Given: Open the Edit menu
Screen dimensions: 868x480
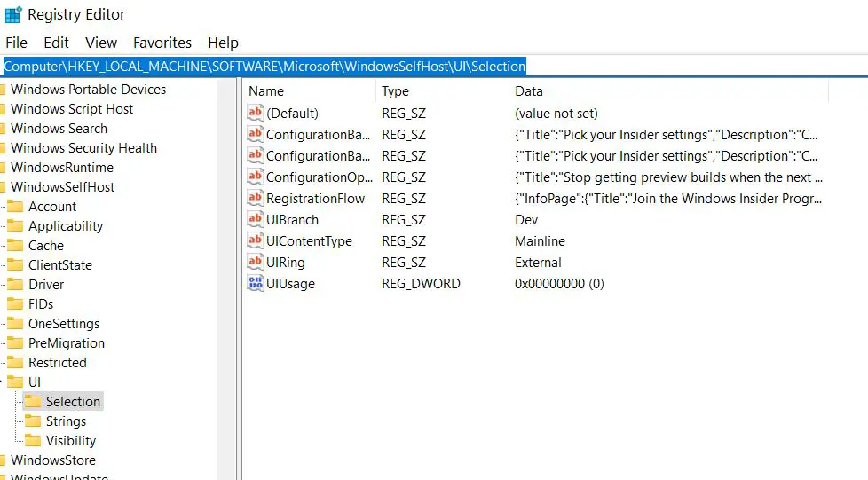Looking at the screenshot, I should (56, 43).
